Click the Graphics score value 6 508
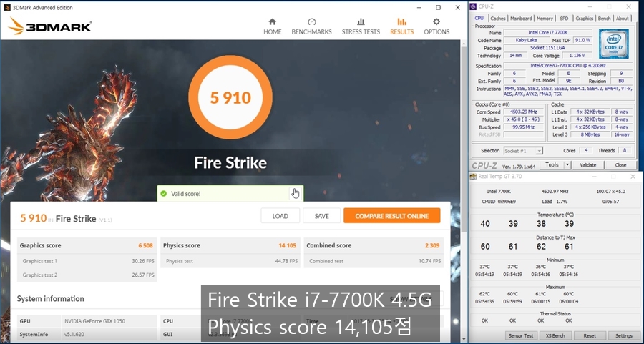This screenshot has height=344, width=644. pyautogui.click(x=145, y=245)
